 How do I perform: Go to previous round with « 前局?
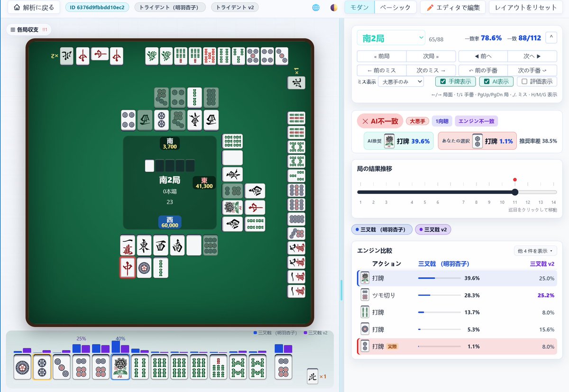382,56
